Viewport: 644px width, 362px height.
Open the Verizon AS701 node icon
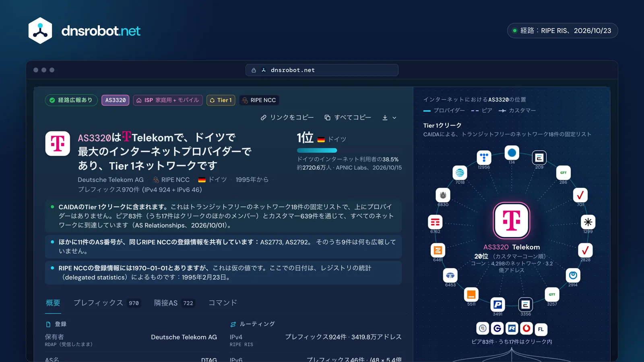(x=580, y=195)
